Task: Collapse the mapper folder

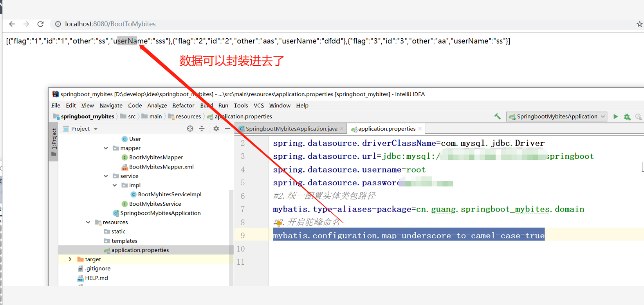Action: coord(106,148)
